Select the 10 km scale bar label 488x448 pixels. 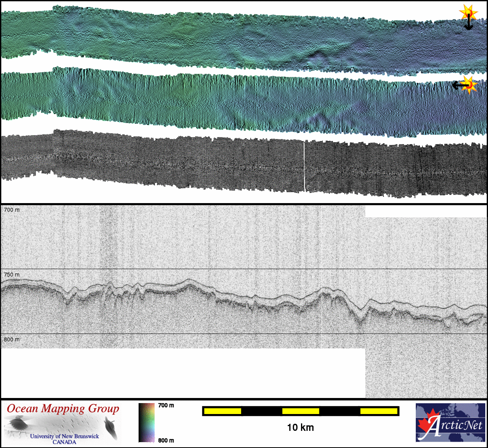(x=300, y=427)
